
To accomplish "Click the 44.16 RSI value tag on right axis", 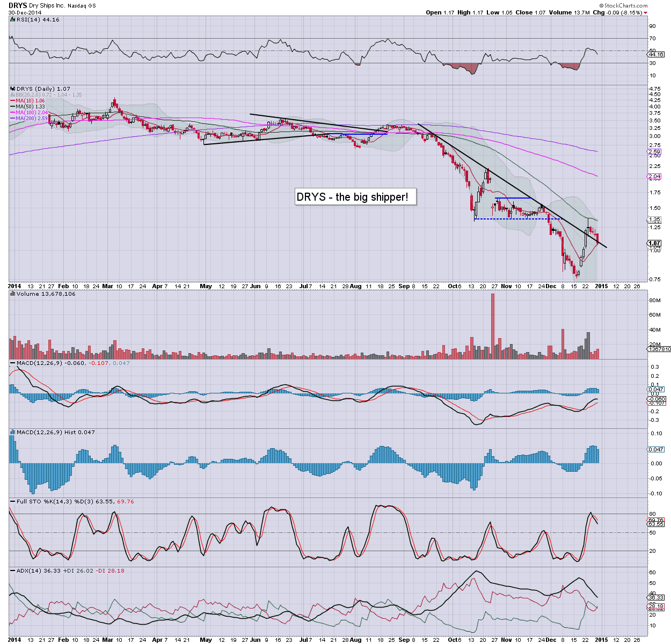I will click(656, 54).
